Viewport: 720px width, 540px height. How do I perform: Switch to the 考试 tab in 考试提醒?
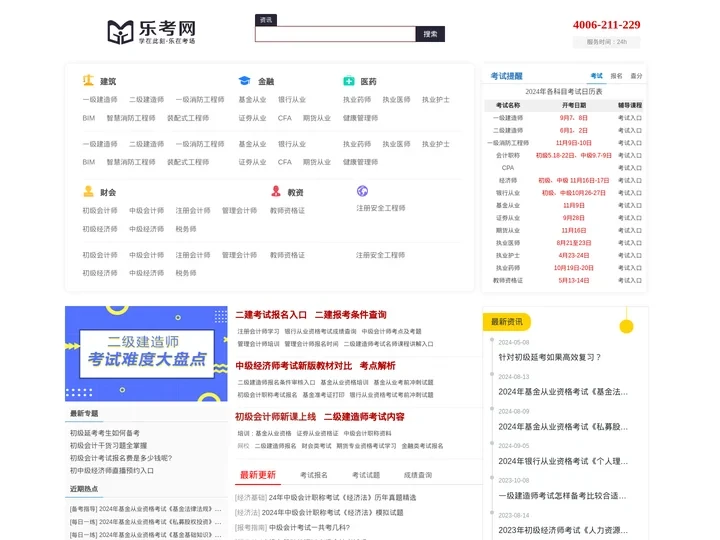click(596, 76)
